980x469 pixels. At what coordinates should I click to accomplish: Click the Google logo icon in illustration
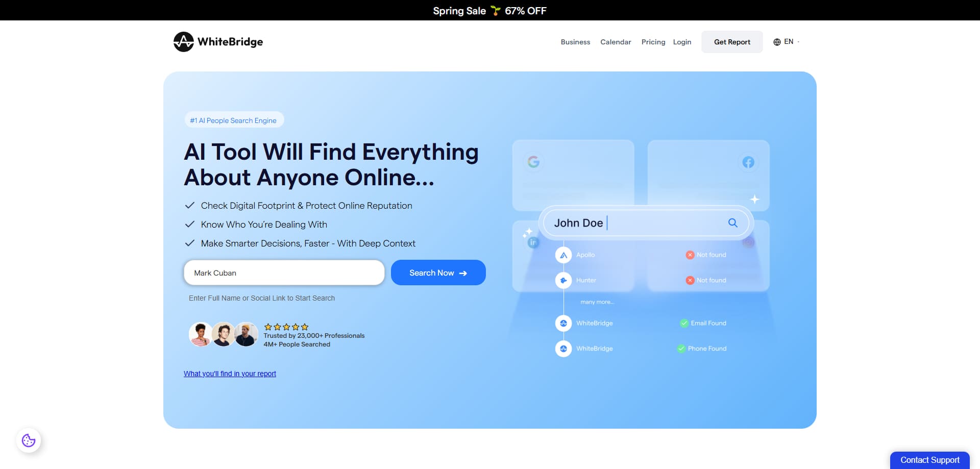pyautogui.click(x=533, y=162)
